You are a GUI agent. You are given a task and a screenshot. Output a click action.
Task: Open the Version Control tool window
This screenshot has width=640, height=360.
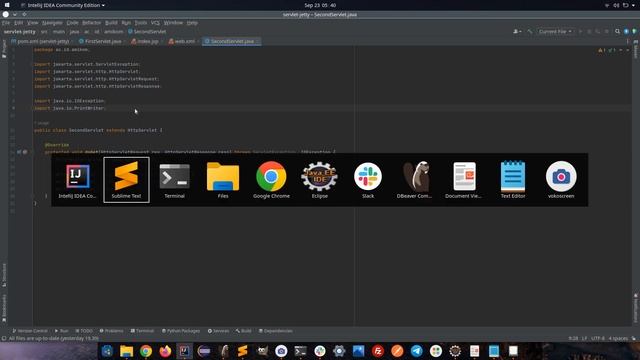tap(30, 331)
